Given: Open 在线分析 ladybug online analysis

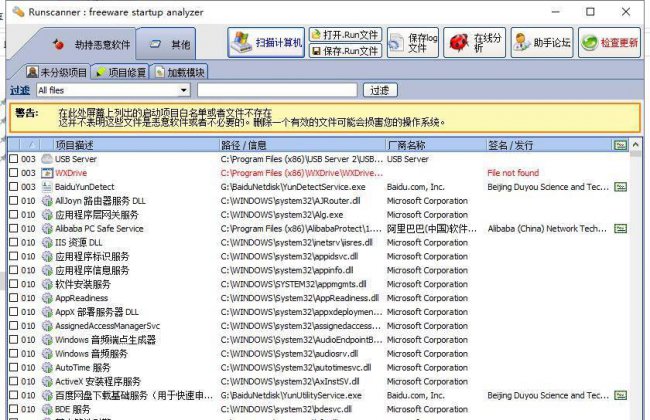Looking at the screenshot, I should pos(474,42).
